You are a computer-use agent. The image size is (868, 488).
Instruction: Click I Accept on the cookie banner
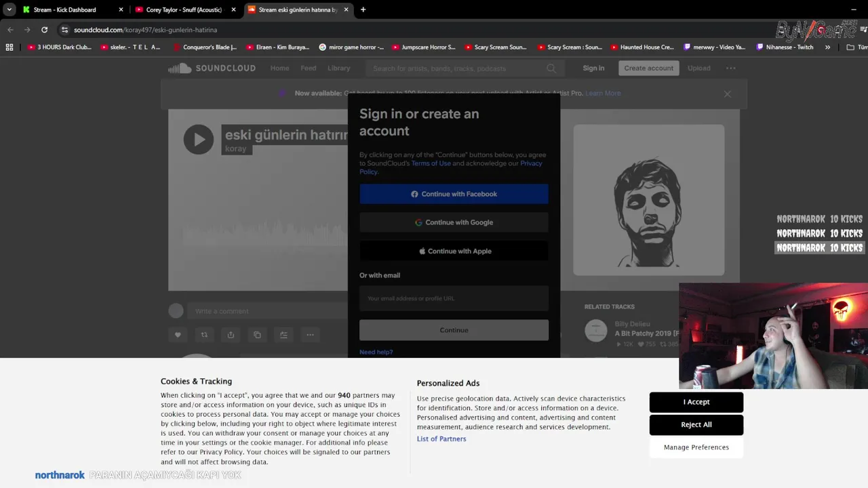tap(696, 402)
